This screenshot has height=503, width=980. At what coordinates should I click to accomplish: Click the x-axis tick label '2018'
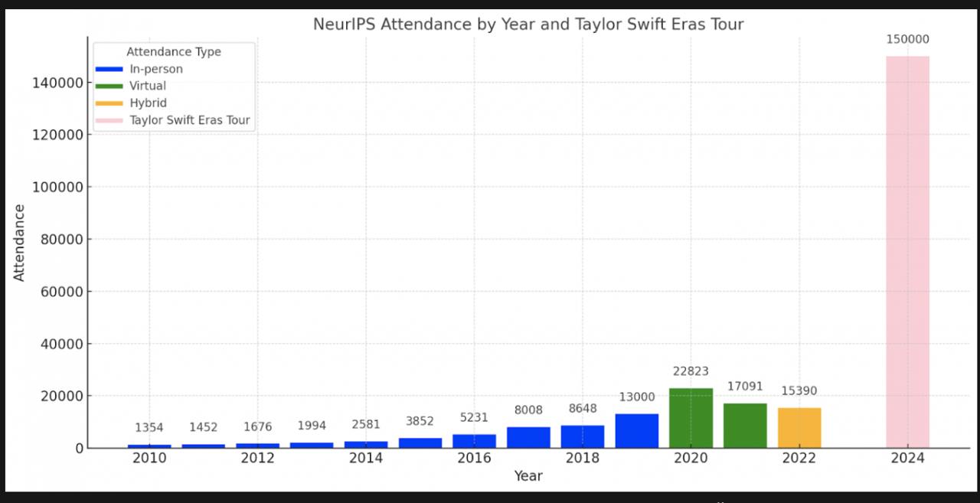coord(583,459)
